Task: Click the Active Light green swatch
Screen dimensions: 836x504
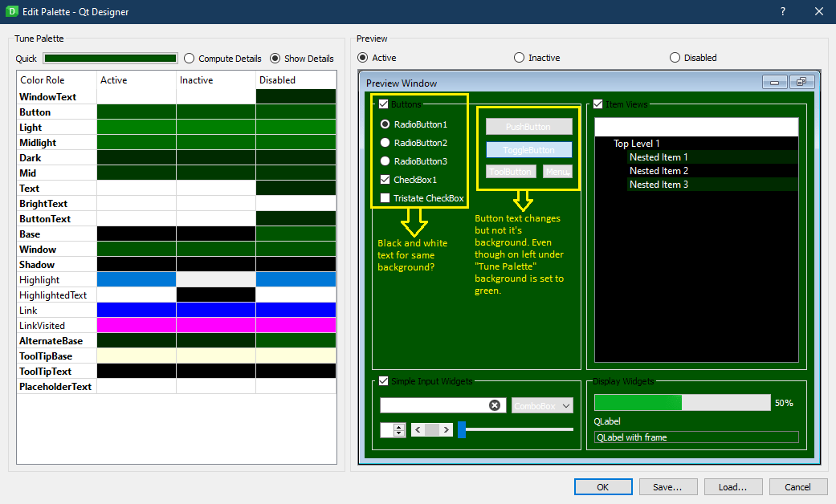Action: (x=137, y=127)
